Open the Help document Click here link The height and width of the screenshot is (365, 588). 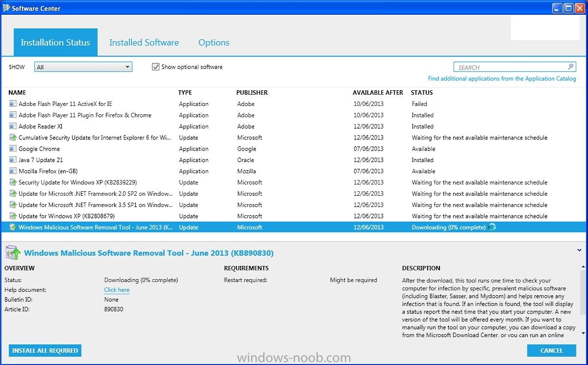(117, 290)
